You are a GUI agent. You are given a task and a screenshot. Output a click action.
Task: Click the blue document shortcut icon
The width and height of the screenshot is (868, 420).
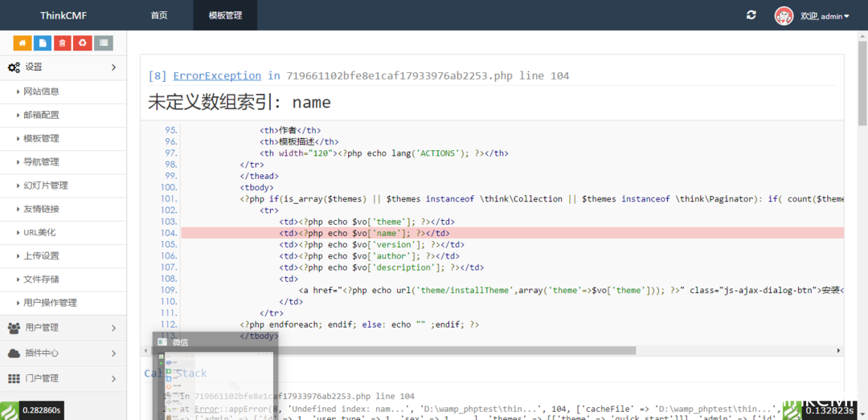click(43, 43)
